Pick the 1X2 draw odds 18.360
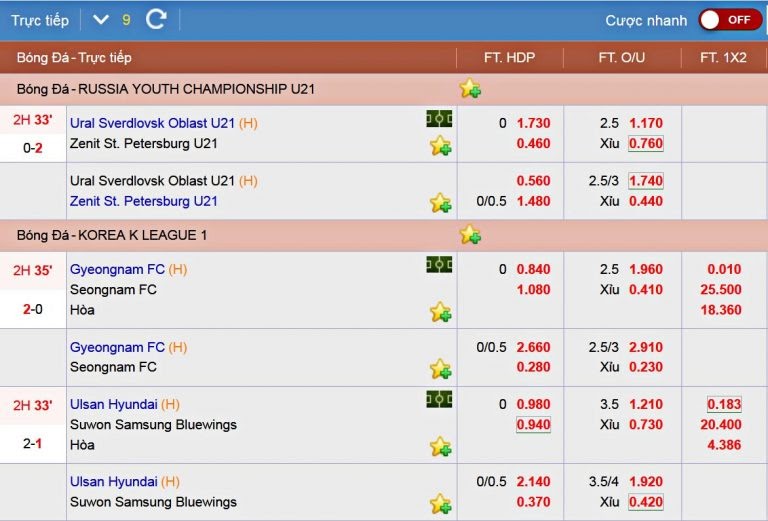768x521 pixels. (x=720, y=309)
